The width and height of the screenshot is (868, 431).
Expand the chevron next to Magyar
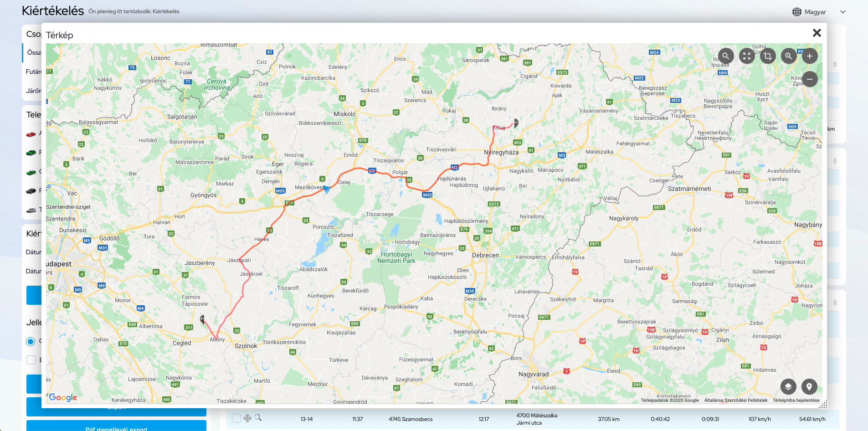pos(843,12)
